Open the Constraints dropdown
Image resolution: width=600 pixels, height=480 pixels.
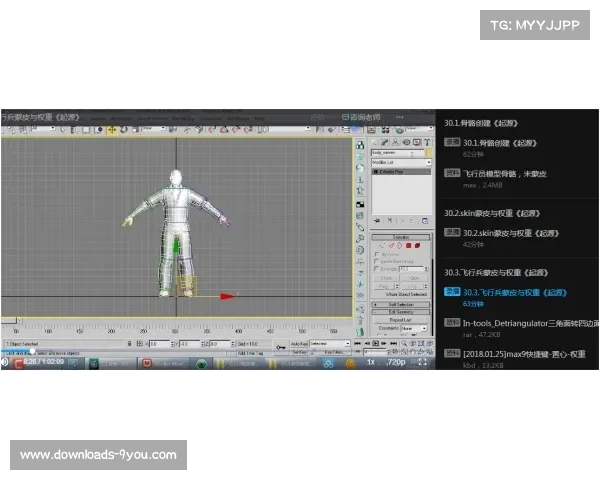coord(412,327)
